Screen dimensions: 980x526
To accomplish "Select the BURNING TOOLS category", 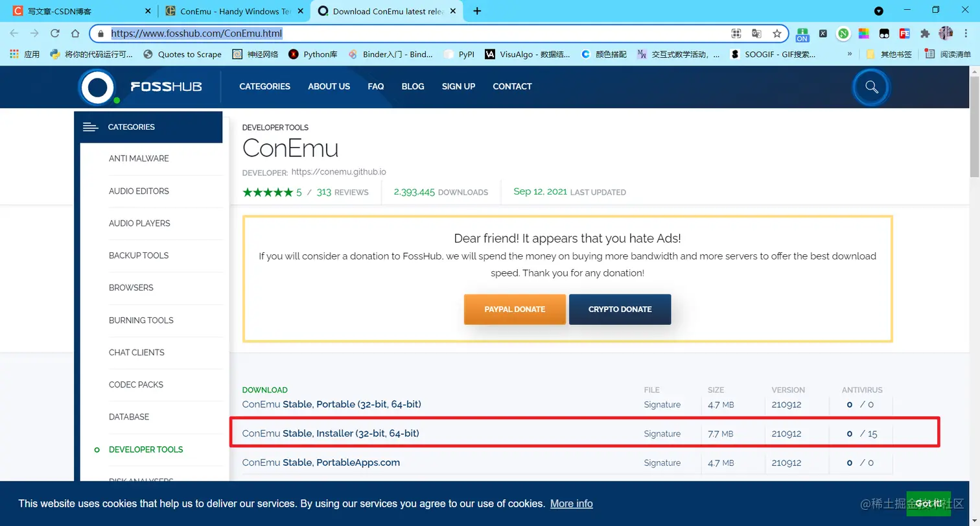I will click(141, 320).
